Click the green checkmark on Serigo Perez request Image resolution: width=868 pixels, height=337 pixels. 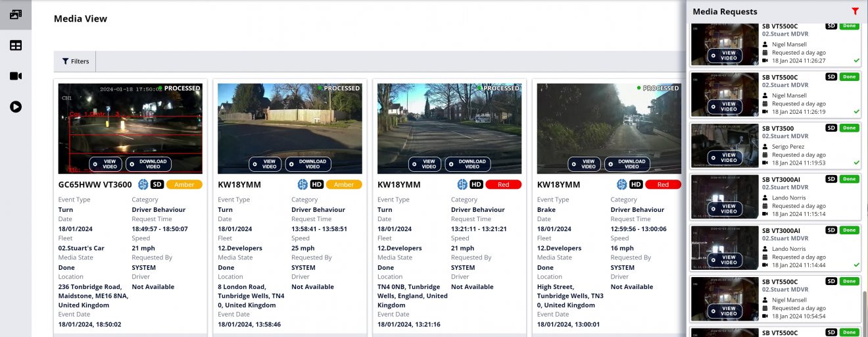coord(856,163)
